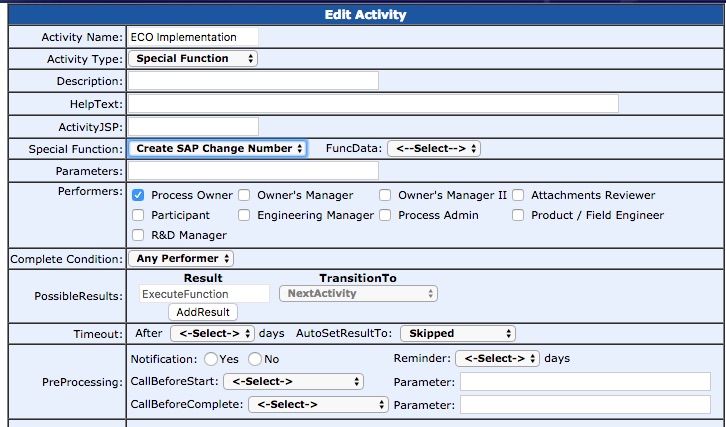Focus the CallBeforeComplete Parameter field
This screenshot has height=427, width=726.
point(585,404)
